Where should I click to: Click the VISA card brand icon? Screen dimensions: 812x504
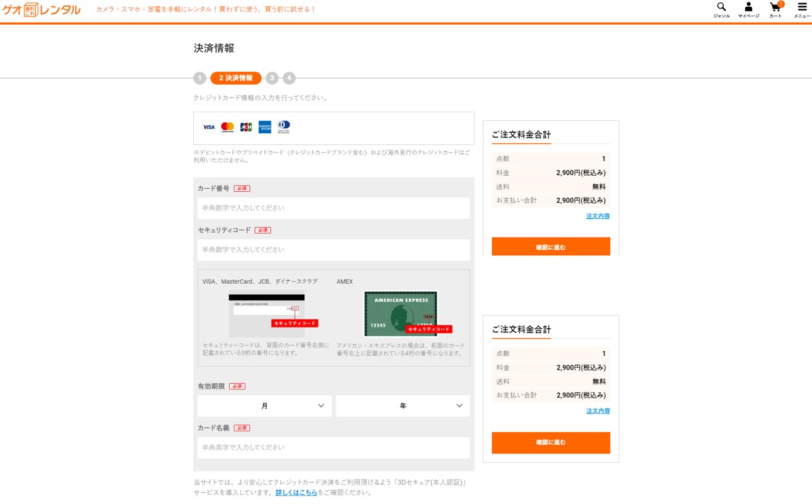209,127
